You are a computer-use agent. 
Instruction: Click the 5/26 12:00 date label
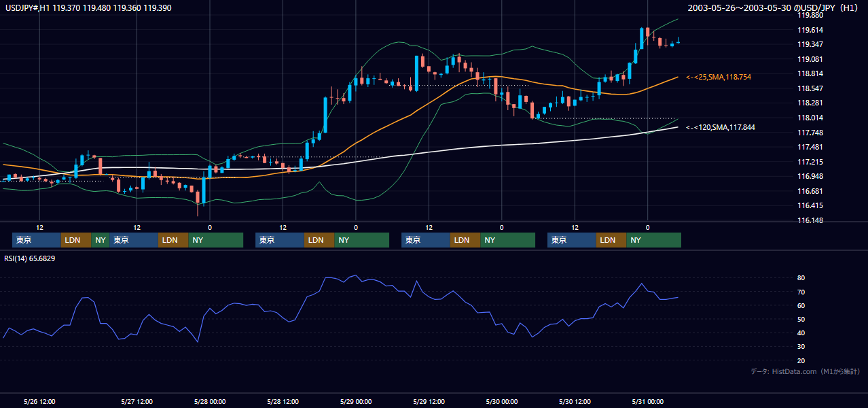pyautogui.click(x=39, y=401)
